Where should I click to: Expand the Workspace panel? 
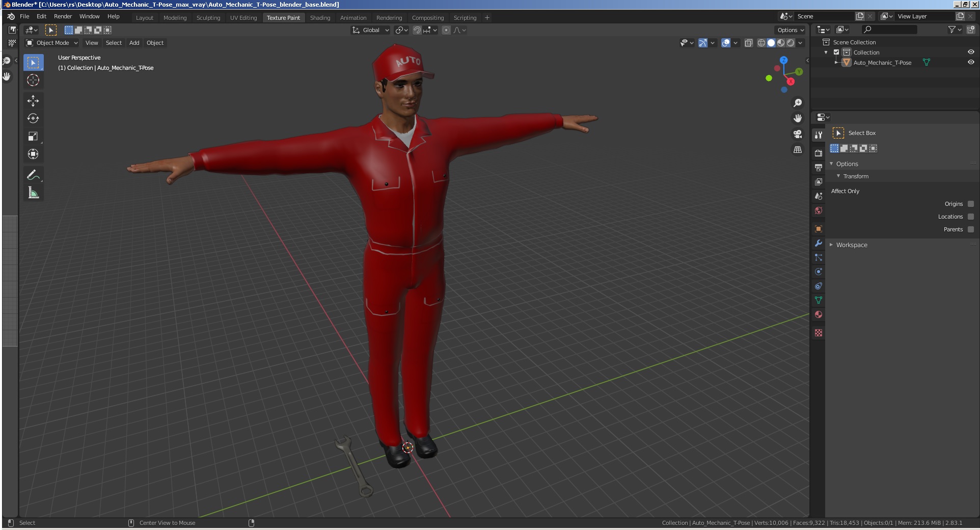(x=831, y=245)
